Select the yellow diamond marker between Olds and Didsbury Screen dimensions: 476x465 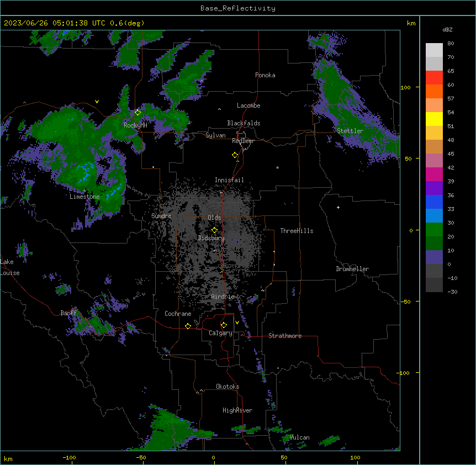point(214,230)
